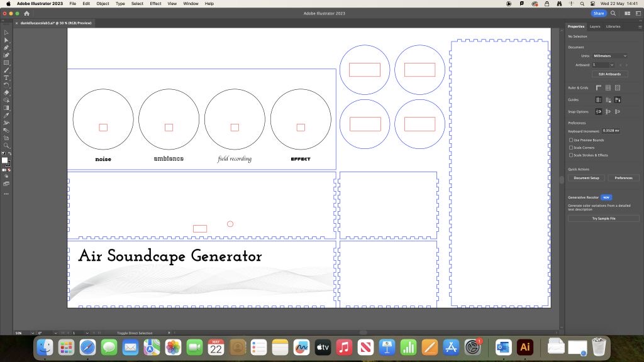Image resolution: width=644 pixels, height=362 pixels.
Task: Click the Keyboard Increment input field
Action: pyautogui.click(x=611, y=131)
